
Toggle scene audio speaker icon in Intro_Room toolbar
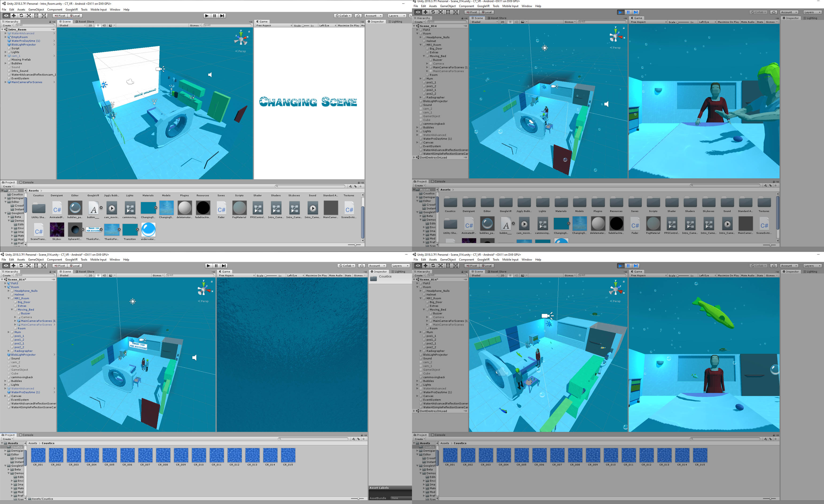[x=104, y=25]
